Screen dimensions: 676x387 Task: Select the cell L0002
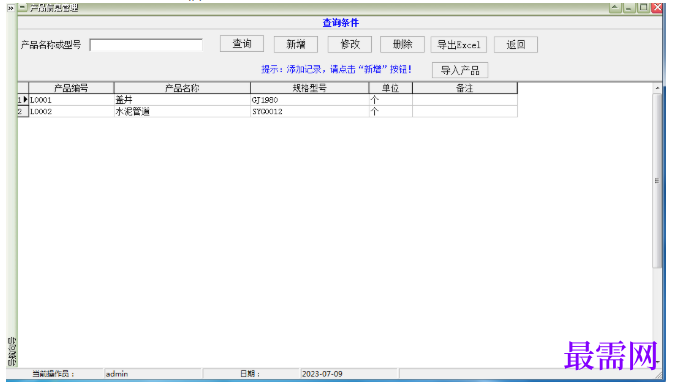click(x=71, y=111)
